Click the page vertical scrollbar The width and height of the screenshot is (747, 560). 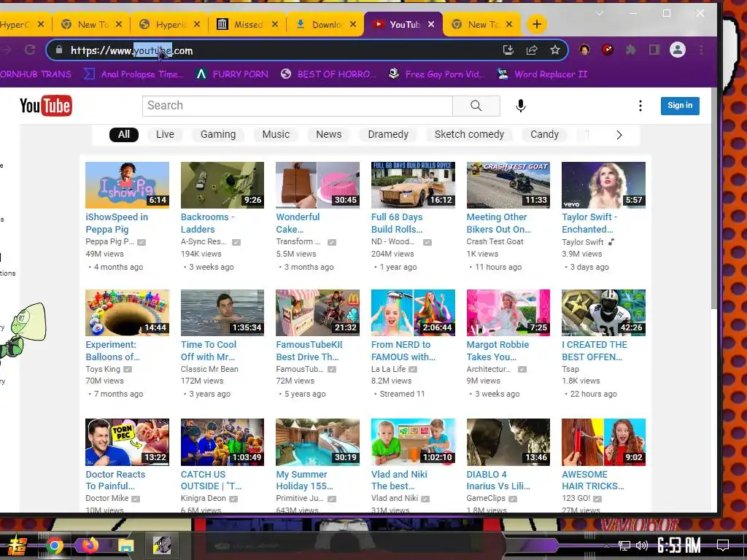click(713, 198)
